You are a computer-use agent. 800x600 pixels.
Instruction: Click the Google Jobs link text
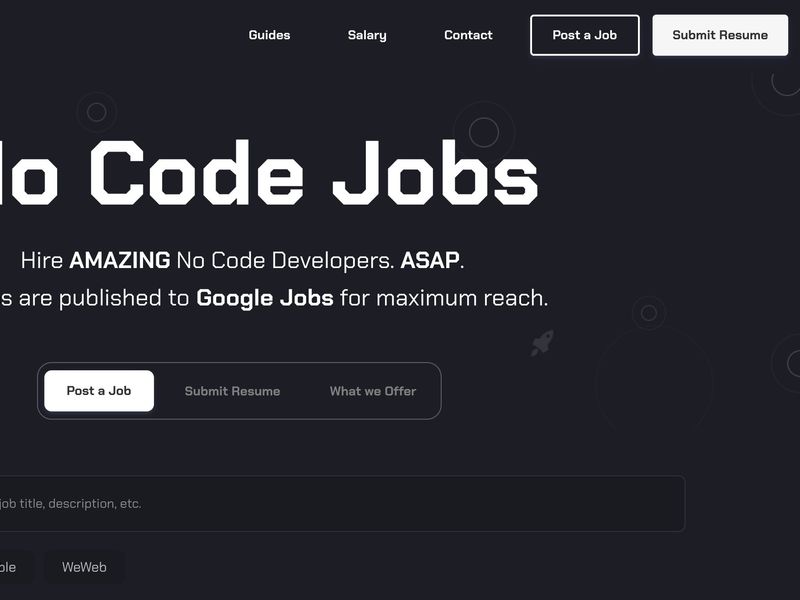click(265, 298)
